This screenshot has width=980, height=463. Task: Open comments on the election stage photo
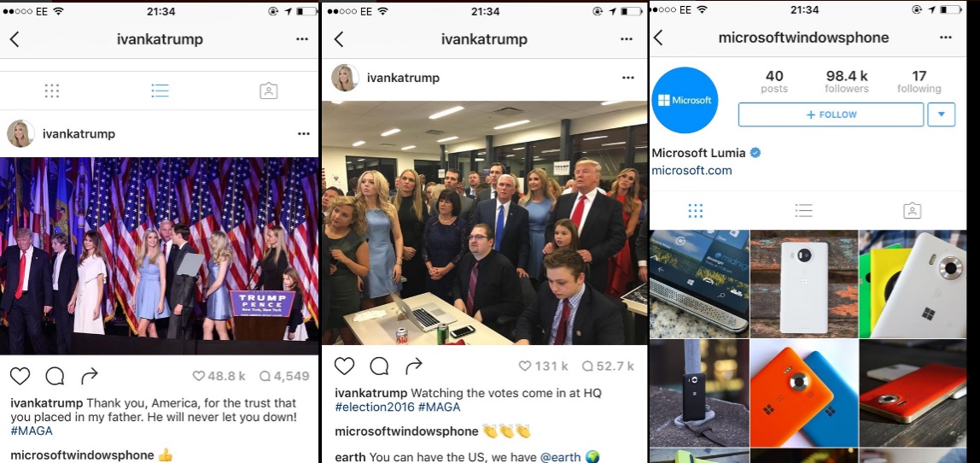point(55,376)
